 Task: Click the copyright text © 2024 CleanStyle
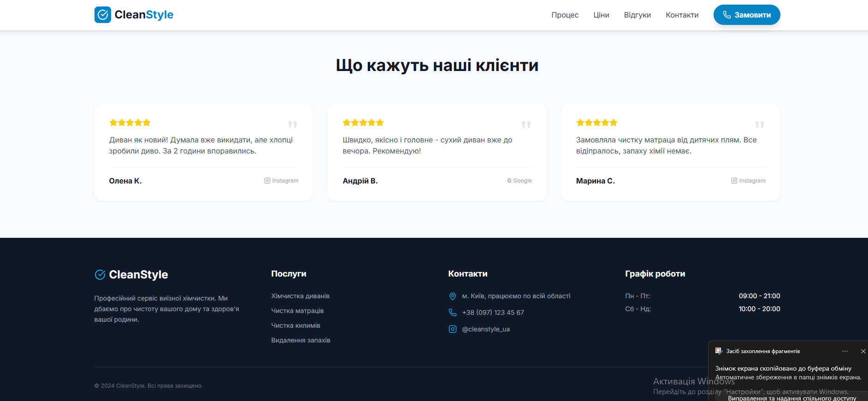tap(148, 386)
